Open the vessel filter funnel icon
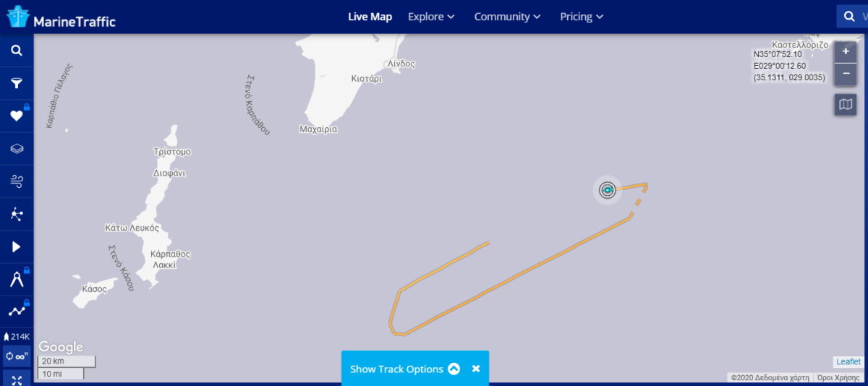 [17, 83]
